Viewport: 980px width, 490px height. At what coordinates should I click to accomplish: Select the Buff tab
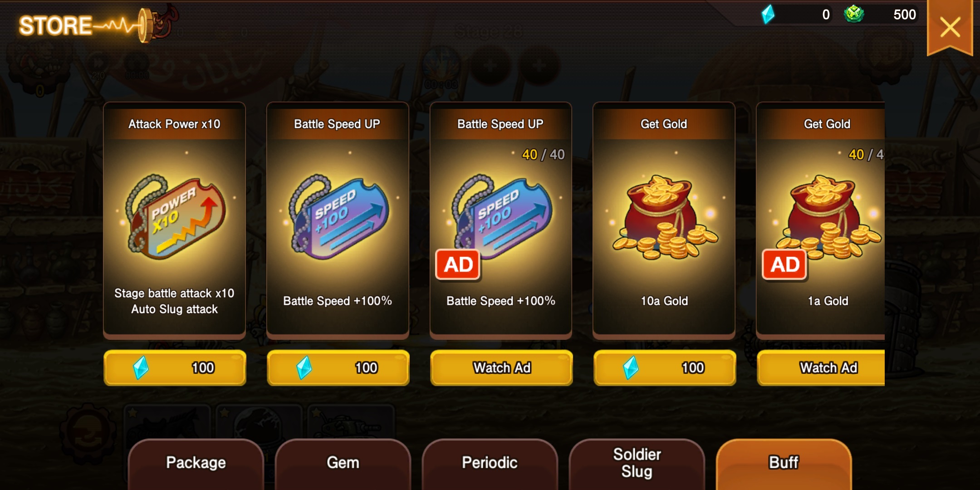pyautogui.click(x=784, y=464)
